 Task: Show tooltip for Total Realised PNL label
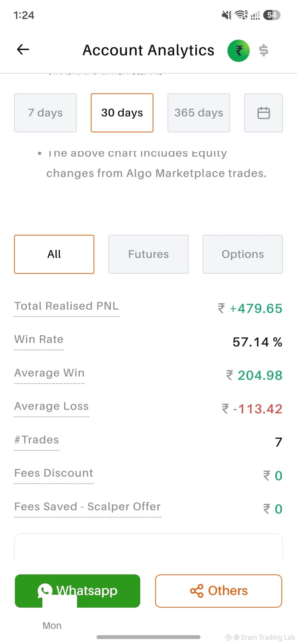(67, 306)
